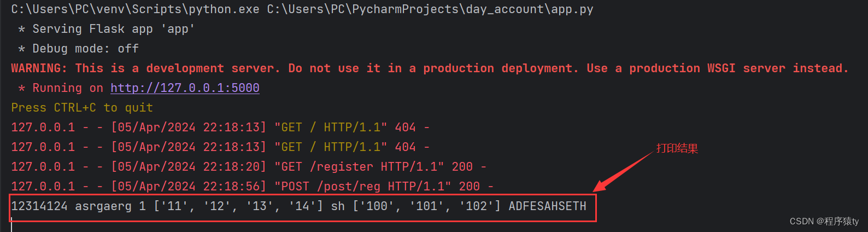Click the ADFESAHSETH text in the output

[547, 206]
